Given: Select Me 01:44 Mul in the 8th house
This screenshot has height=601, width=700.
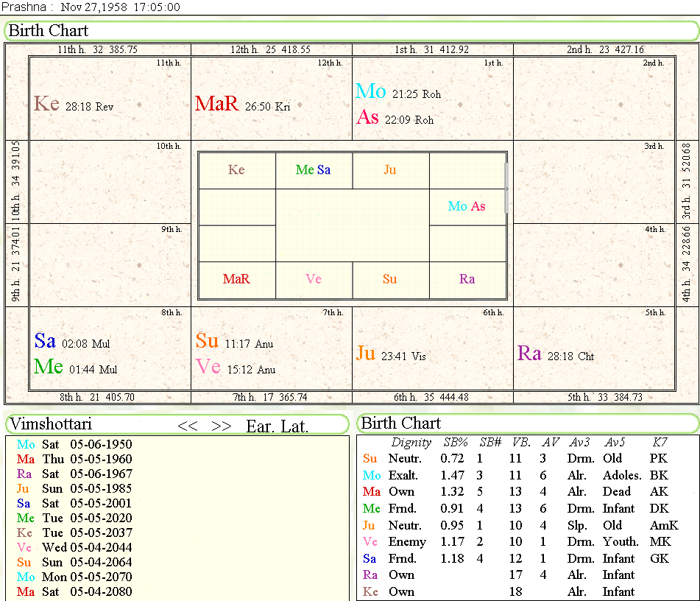Looking at the screenshot, I should 75,367.
